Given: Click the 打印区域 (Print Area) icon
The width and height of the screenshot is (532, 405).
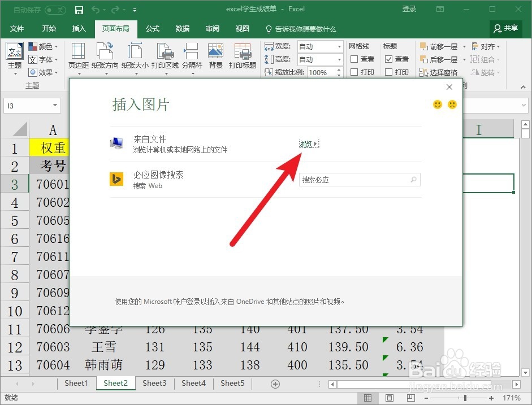Looking at the screenshot, I should [165, 56].
